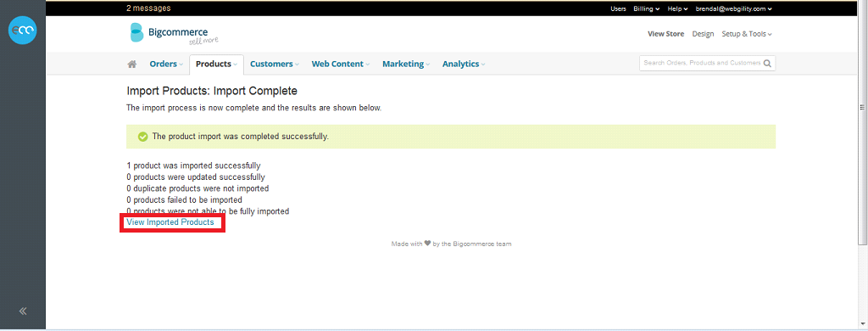868x331 pixels.
Task: Select text '1 product was imported successfully'
Action: [193, 165]
